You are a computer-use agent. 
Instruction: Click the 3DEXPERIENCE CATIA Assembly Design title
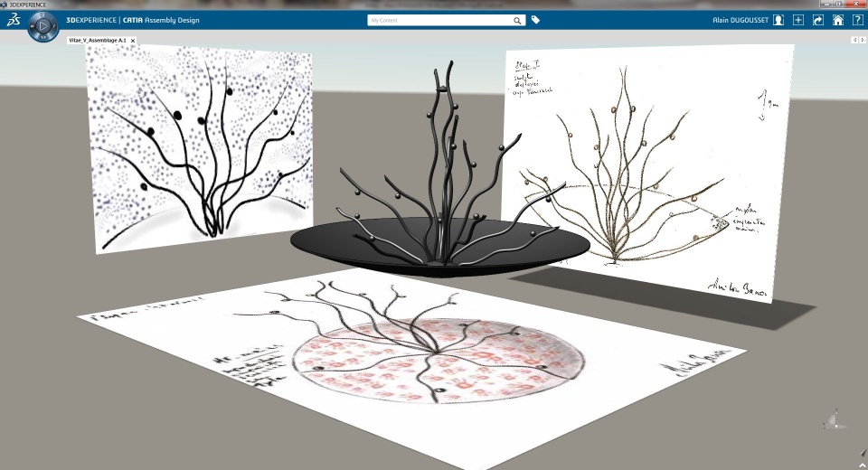[x=133, y=21]
